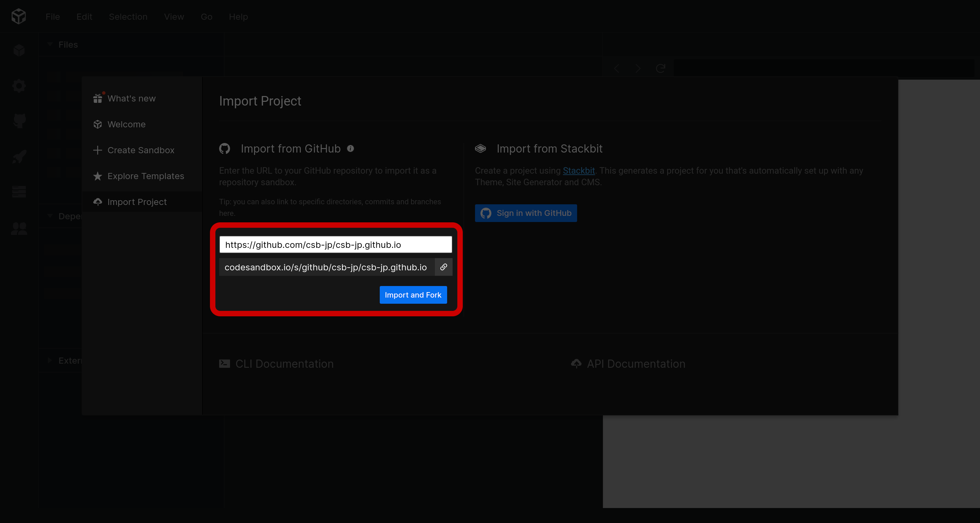Open the Stackbit hyperlink
980x523 pixels.
coord(578,171)
